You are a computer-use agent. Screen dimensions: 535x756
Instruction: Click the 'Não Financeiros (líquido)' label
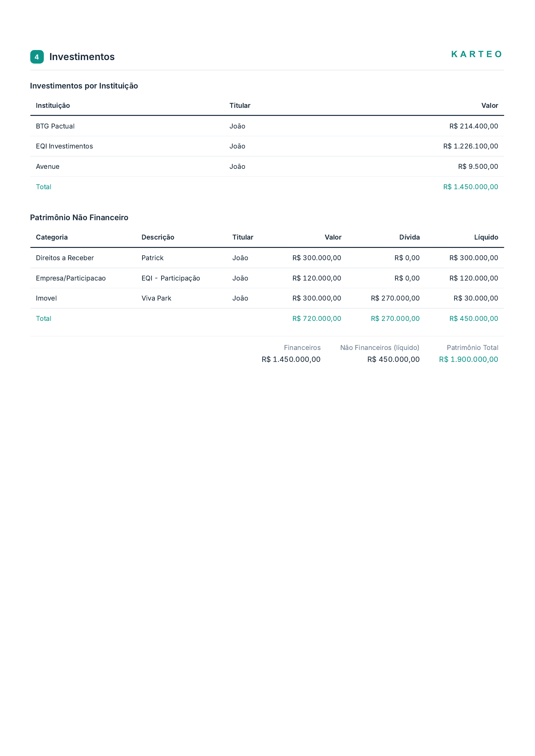(x=380, y=348)
